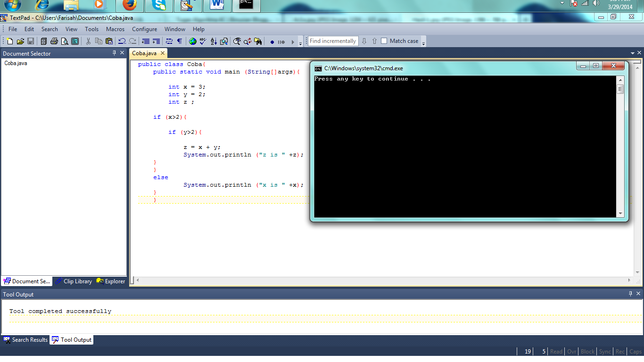Open the document tab list dropdown arrow
This screenshot has height=362, width=644.
pos(633,53)
